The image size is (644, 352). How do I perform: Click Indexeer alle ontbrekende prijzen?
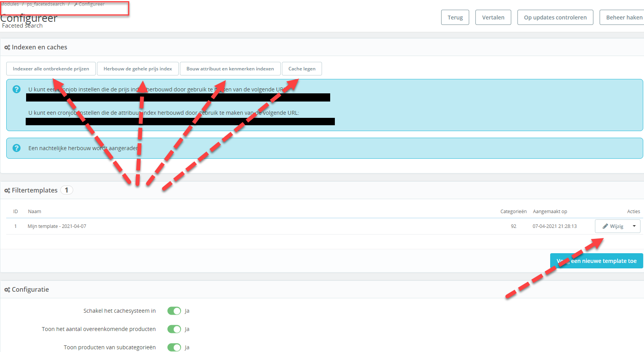point(51,69)
